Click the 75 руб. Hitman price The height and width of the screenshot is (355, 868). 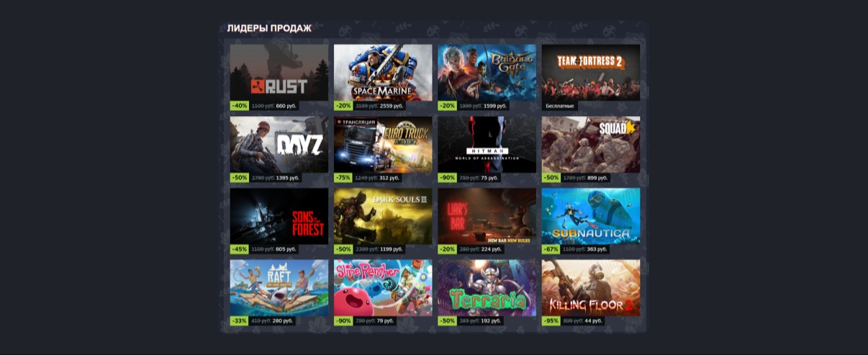click(x=490, y=178)
